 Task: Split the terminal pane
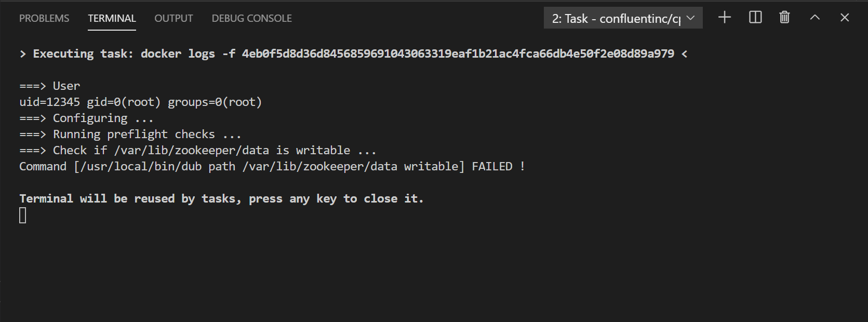754,17
